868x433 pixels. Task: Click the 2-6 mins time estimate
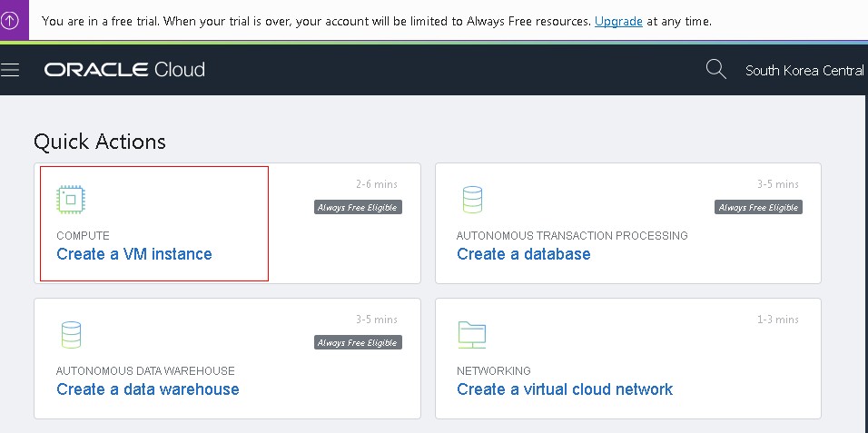point(377,184)
